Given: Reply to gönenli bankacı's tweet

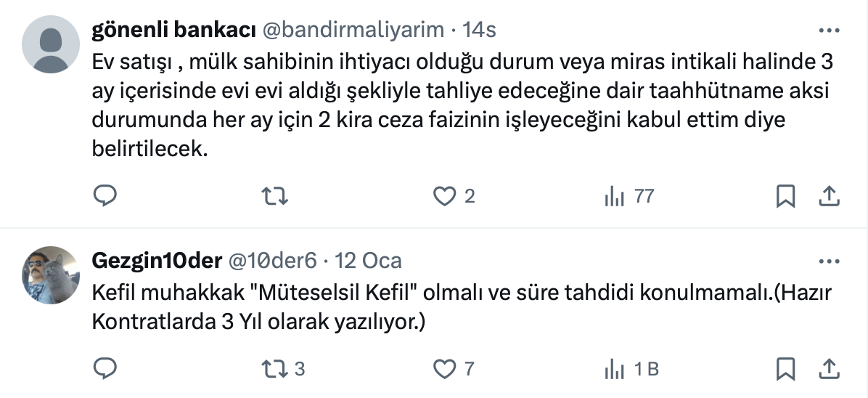Looking at the screenshot, I should coord(105,195).
